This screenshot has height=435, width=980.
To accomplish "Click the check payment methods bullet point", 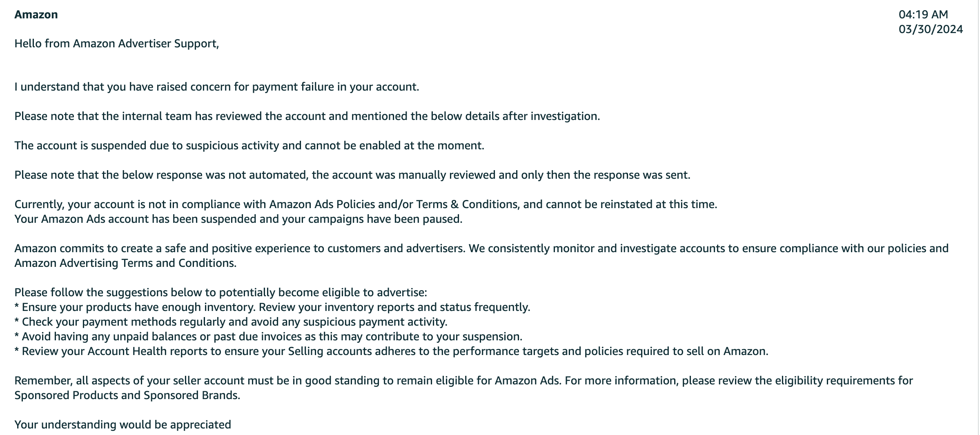I will pyautogui.click(x=231, y=322).
